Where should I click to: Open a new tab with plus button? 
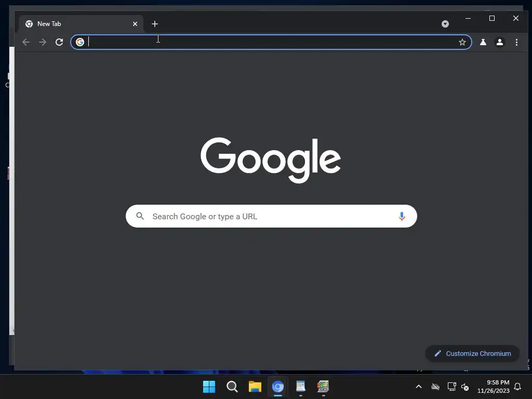tap(155, 24)
